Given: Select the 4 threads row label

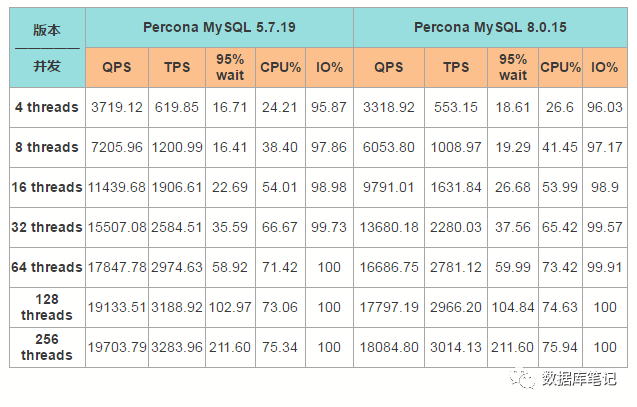Looking at the screenshot, I should (47, 107).
